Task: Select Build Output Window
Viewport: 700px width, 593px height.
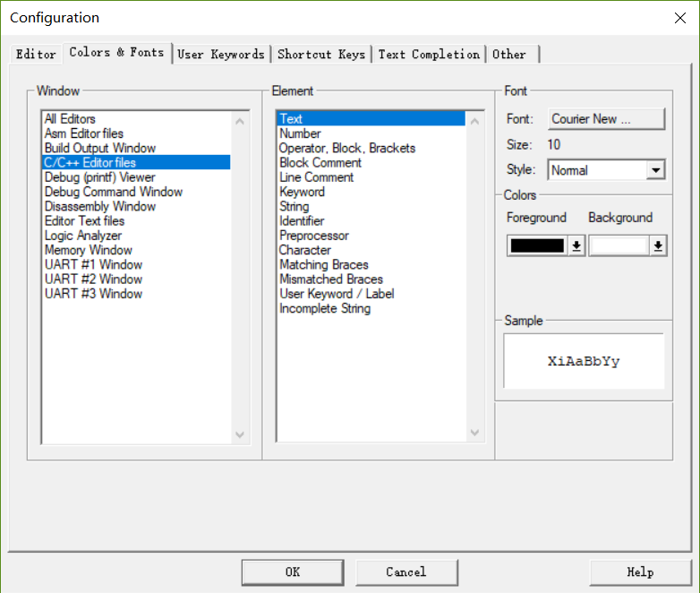Action: coord(136,148)
